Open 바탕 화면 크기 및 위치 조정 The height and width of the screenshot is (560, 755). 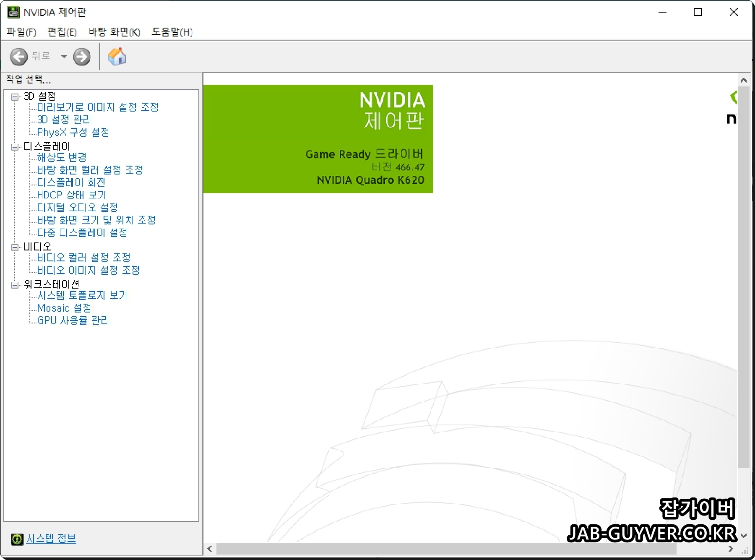pos(96,220)
